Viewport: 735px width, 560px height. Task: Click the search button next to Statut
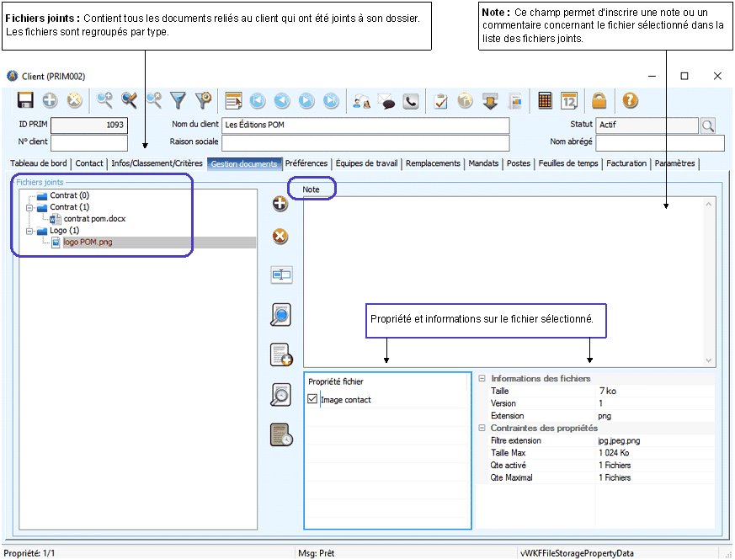click(x=708, y=125)
